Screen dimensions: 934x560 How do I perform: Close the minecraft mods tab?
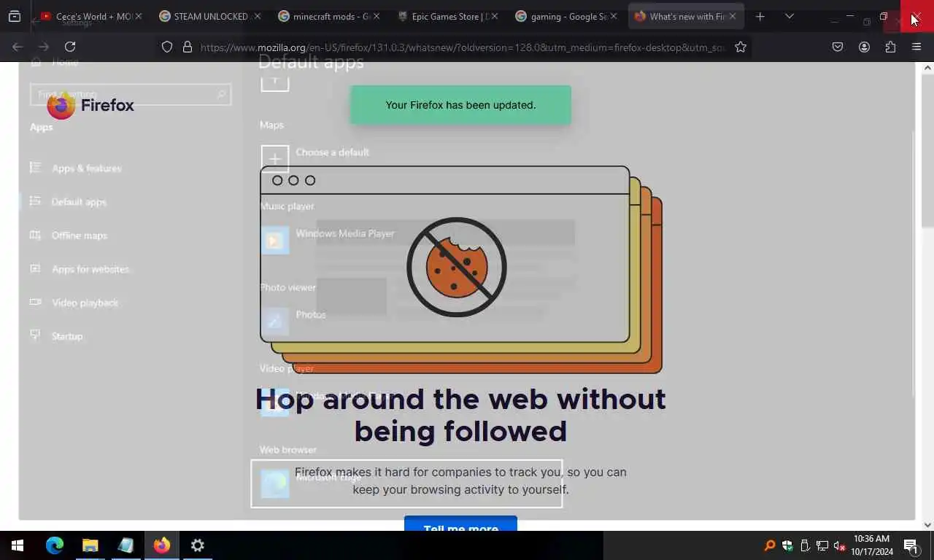pyautogui.click(x=376, y=16)
